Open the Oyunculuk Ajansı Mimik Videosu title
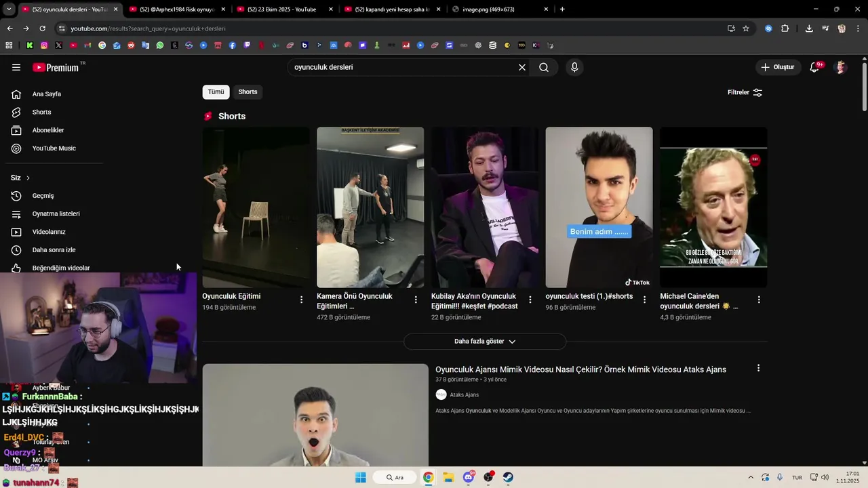This screenshot has height=488, width=868. click(580, 369)
